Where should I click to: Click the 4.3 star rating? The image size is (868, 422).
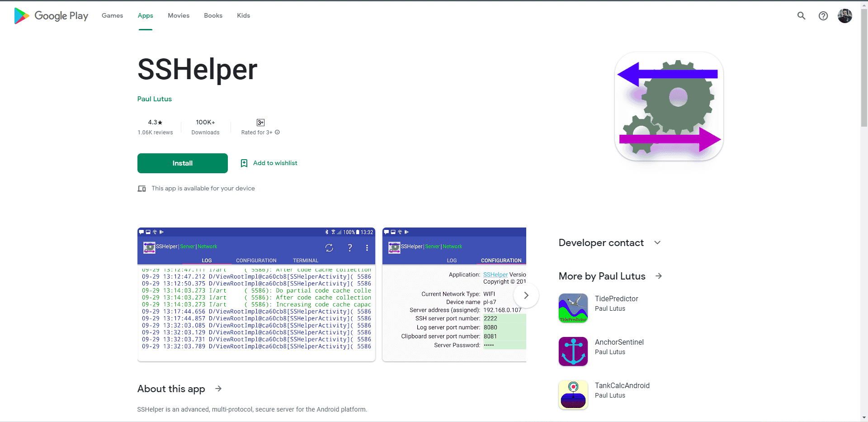[x=155, y=123]
